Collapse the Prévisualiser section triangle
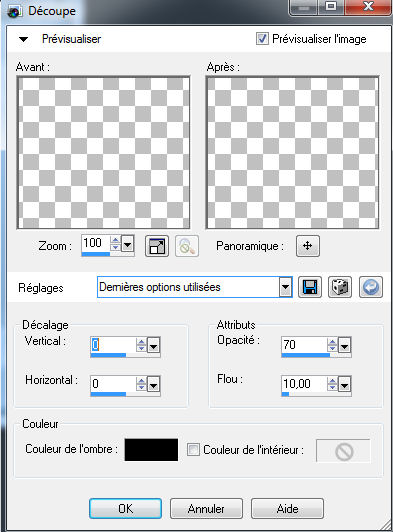Image resolution: width=393 pixels, height=532 pixels. (23, 39)
